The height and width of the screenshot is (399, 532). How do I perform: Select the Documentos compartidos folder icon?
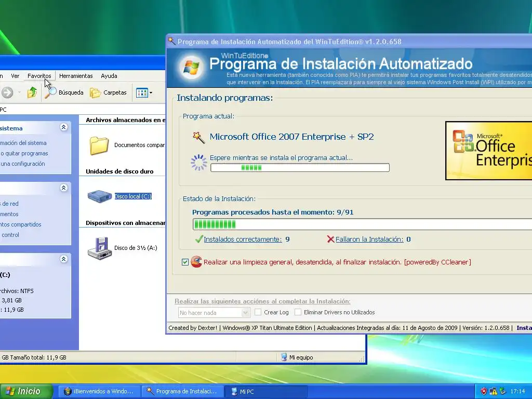click(x=99, y=145)
